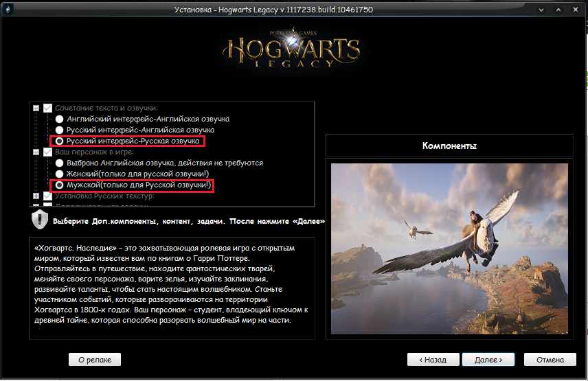Proceed with the 'Далее >' button
Screen dimensions: 588x381
coord(488,360)
